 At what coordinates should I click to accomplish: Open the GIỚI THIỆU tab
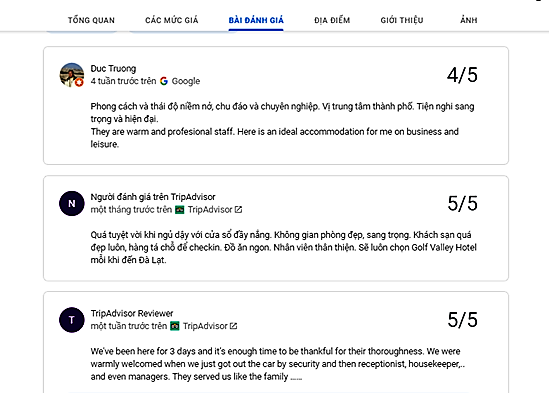[x=402, y=20]
